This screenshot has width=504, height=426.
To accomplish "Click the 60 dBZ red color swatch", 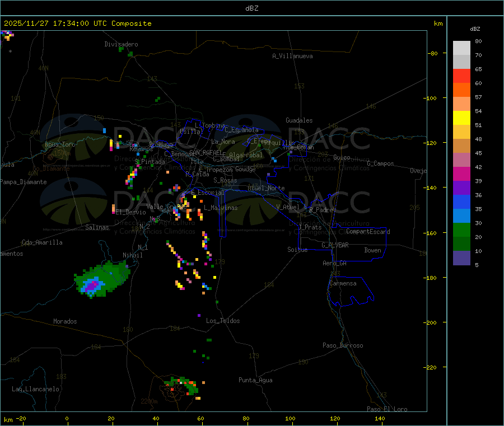I will point(461,76).
